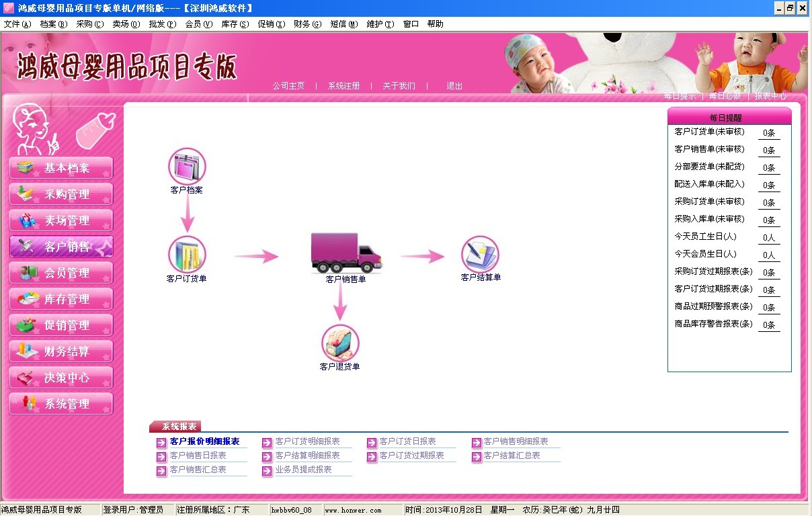The width and height of the screenshot is (812, 516).
Task: Click the 客户订货单 binder icon
Action: 187,255
